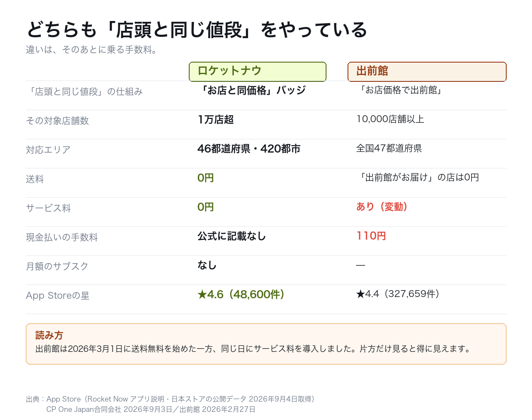Screen dimensions: 532x420
Task: Click the cell 46都道府県・420都市
Action: coord(249,149)
